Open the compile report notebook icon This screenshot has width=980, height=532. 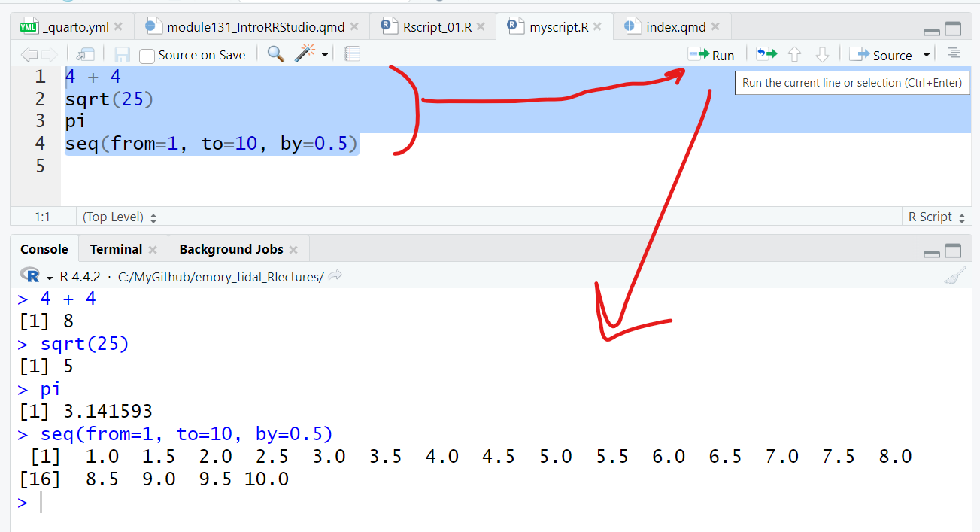[x=352, y=54]
